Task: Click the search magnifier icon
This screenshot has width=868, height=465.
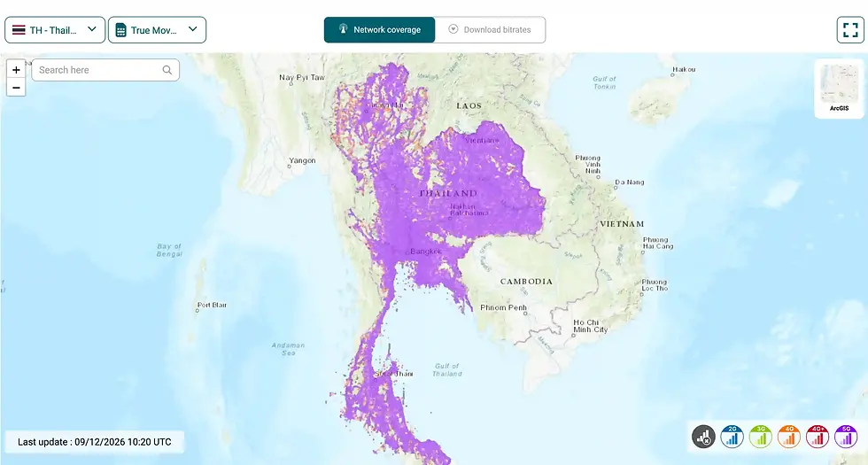Action: pos(167,70)
